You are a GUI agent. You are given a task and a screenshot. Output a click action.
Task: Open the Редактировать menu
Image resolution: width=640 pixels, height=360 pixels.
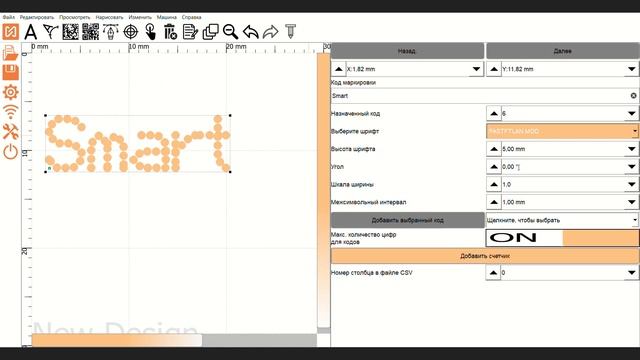point(37,17)
